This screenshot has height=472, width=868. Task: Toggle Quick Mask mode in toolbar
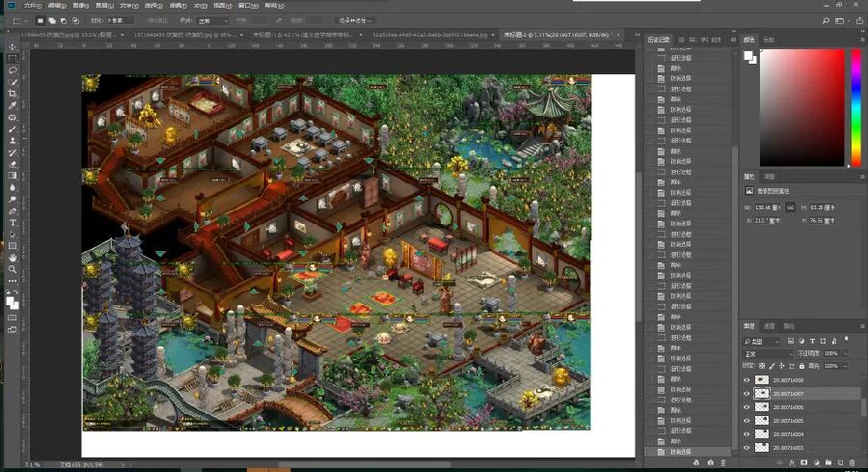coord(13,318)
